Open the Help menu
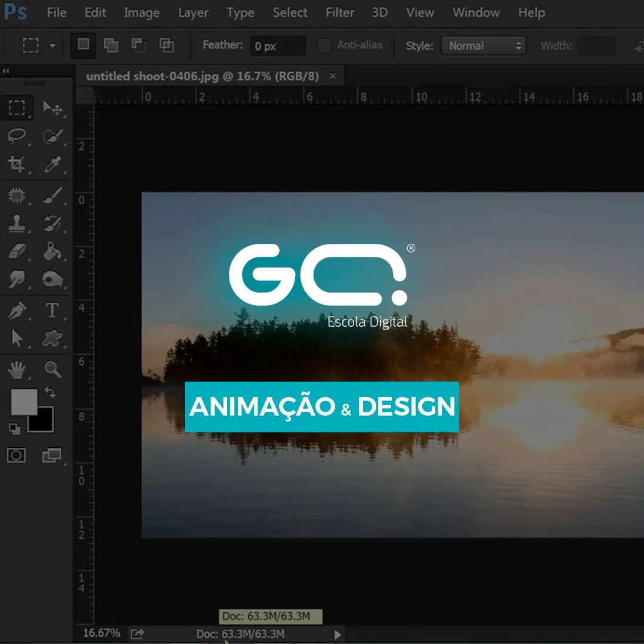Image resolution: width=644 pixels, height=644 pixels. coord(531,13)
